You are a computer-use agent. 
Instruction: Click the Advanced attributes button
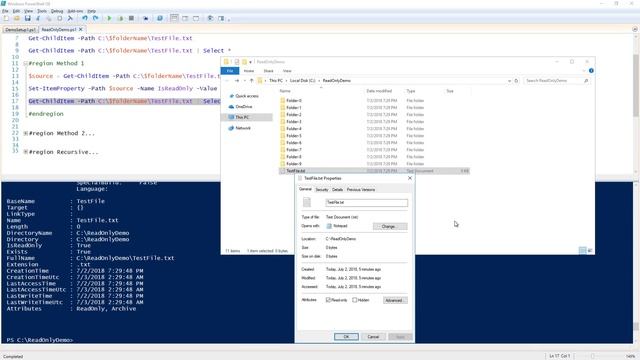pyautogui.click(x=395, y=300)
